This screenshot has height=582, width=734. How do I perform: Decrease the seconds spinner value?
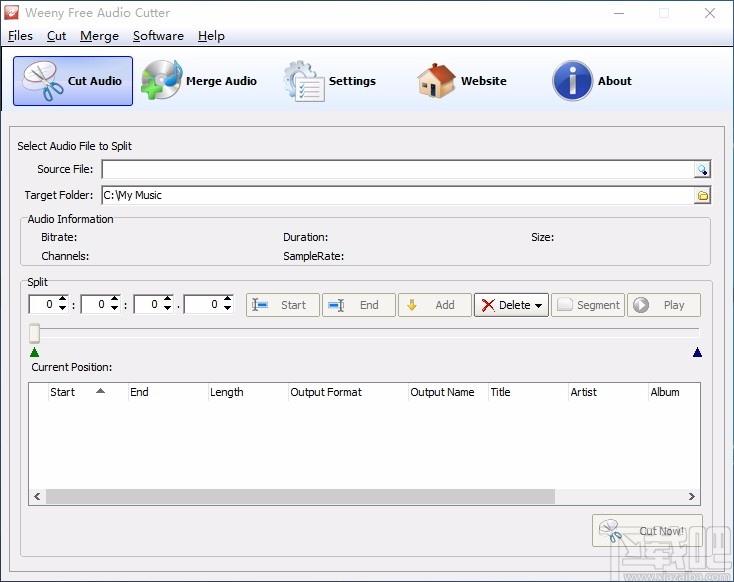(x=167, y=309)
